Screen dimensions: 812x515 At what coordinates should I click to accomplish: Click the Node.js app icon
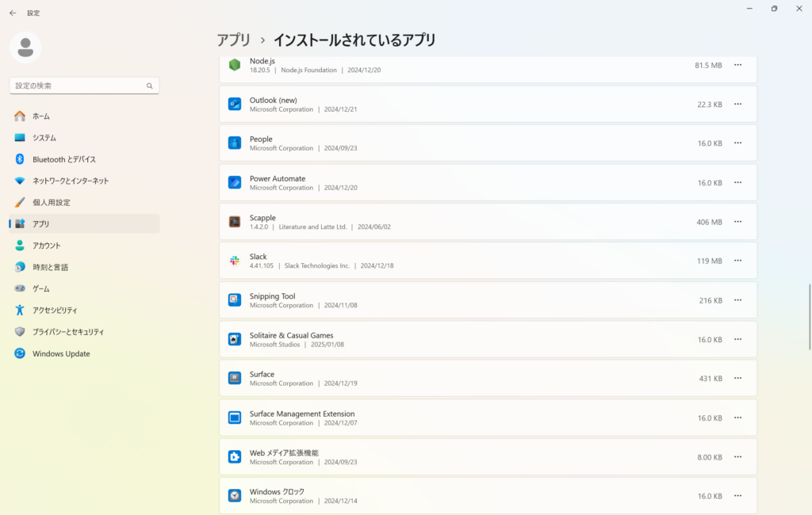pos(235,65)
